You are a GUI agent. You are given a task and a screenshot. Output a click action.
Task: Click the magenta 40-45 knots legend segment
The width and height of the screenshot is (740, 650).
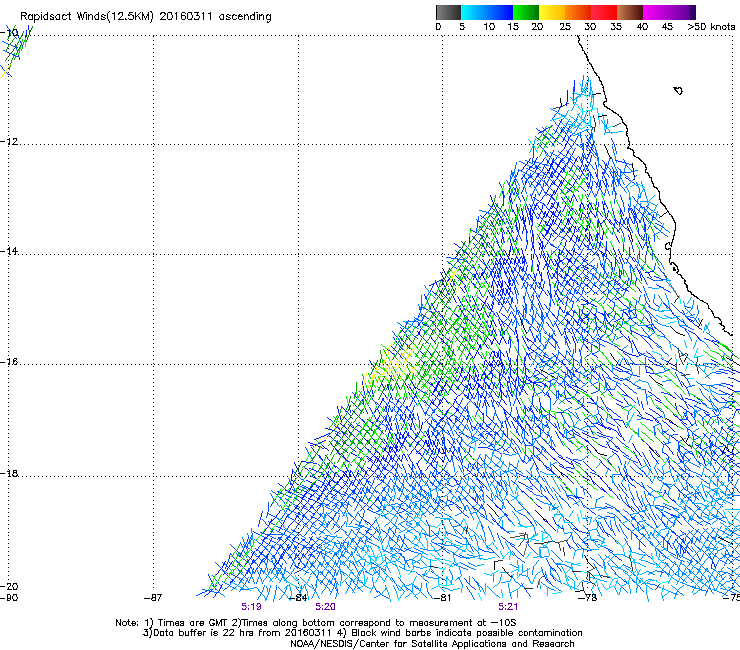(x=656, y=12)
